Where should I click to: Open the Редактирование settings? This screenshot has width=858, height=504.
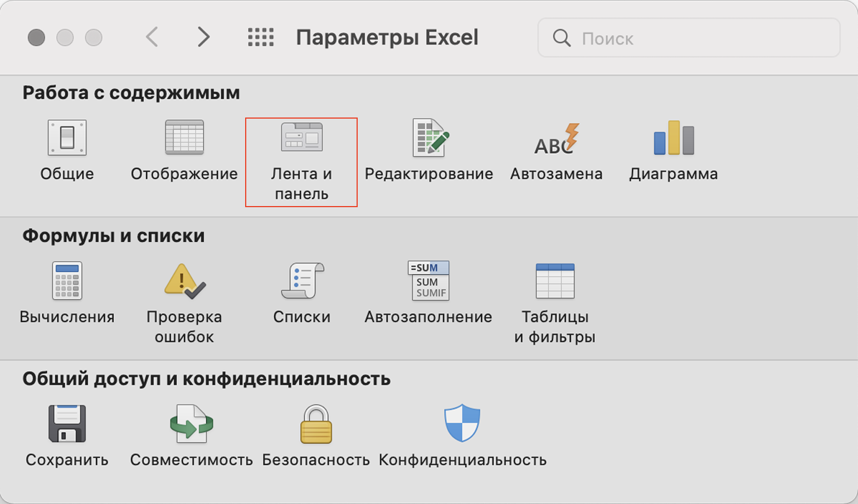430,138
